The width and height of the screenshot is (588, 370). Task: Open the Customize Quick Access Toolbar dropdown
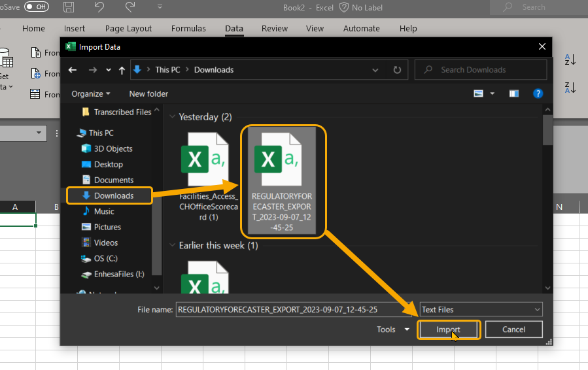pos(160,7)
